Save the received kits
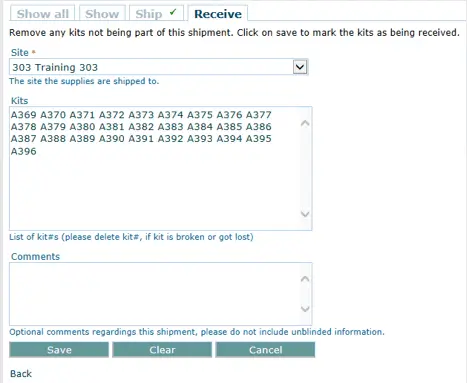Image resolution: width=467 pixels, height=383 pixels. (59, 350)
